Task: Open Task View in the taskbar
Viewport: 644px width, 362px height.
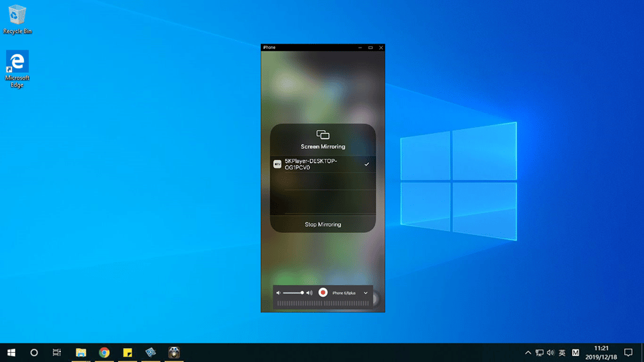Action: click(57, 353)
